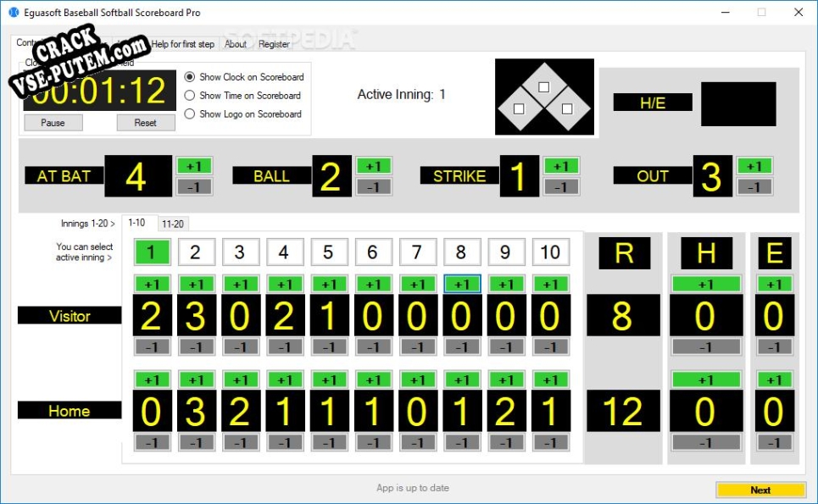The height and width of the screenshot is (504, 818).
Task: Add Home run in inning 3
Action: [241, 380]
